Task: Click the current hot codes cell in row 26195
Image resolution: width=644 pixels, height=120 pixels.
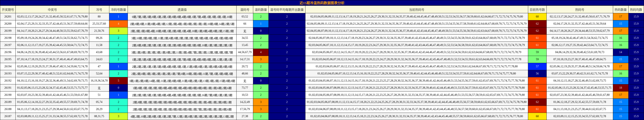Action: pos(417,60)
